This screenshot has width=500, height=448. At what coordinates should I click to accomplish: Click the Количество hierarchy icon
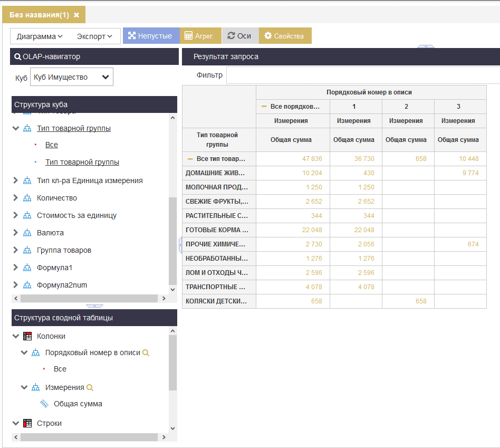coord(27,198)
